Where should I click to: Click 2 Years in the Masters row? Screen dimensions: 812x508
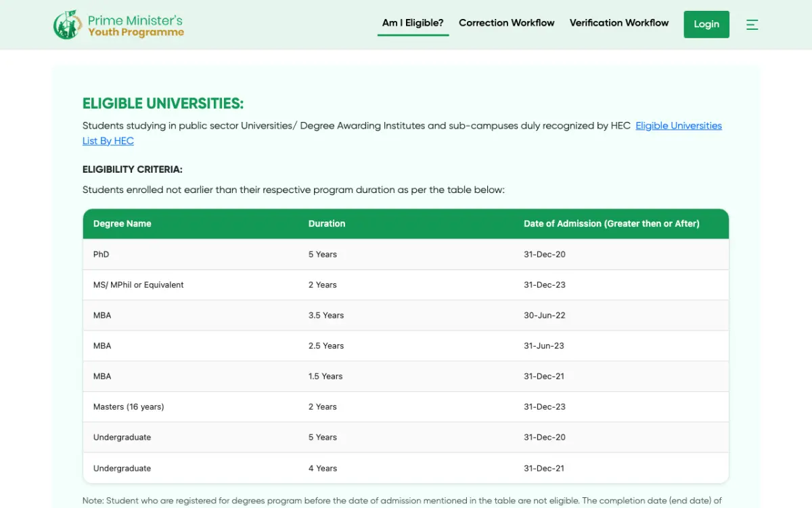[323, 406]
